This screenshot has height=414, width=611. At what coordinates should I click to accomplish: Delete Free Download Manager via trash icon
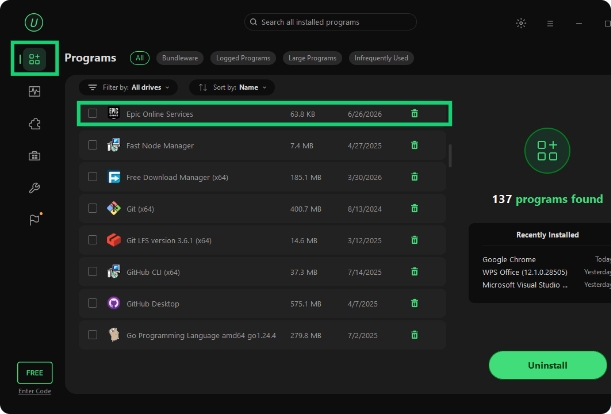(x=414, y=177)
